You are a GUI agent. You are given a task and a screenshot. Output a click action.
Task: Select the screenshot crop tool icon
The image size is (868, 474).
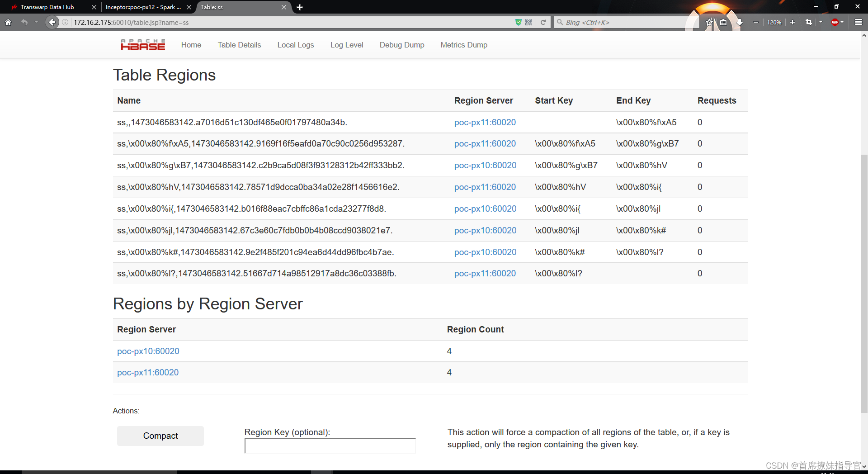pyautogui.click(x=808, y=22)
